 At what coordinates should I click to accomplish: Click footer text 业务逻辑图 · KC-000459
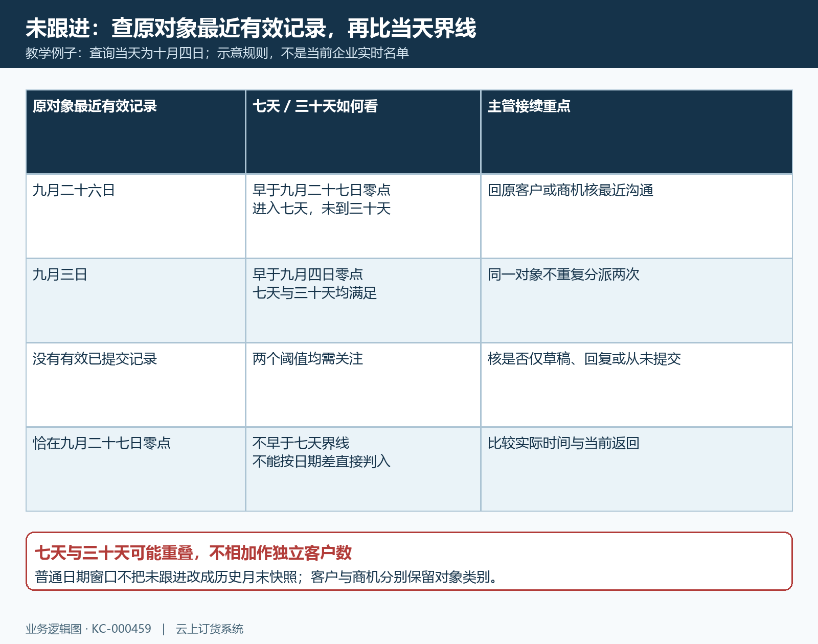[88, 629]
